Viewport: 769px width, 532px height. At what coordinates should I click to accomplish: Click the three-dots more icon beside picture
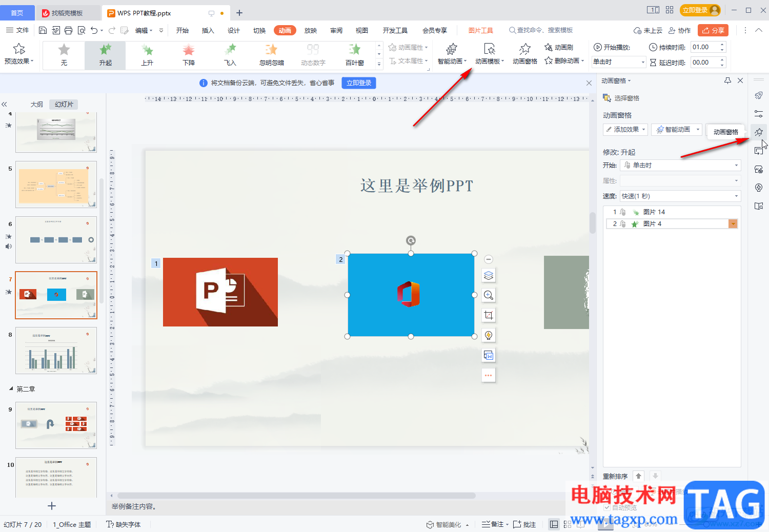[489, 375]
